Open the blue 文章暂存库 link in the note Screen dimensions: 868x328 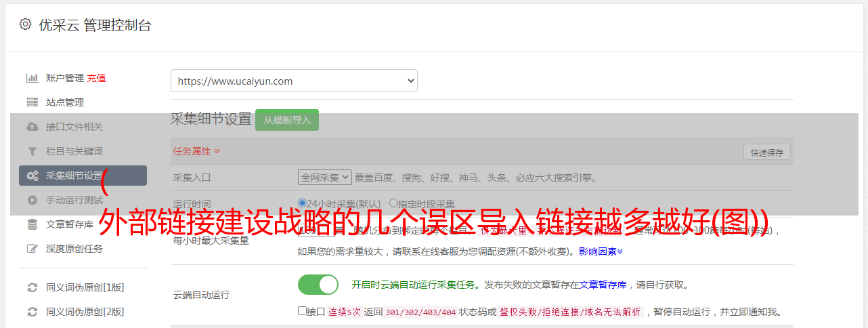603,285
